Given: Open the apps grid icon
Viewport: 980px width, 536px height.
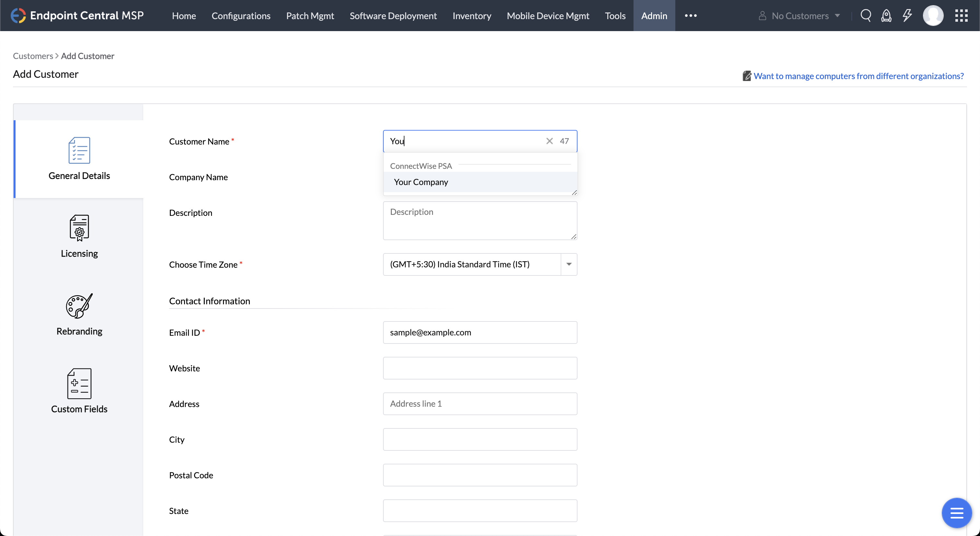Looking at the screenshot, I should 961,16.
